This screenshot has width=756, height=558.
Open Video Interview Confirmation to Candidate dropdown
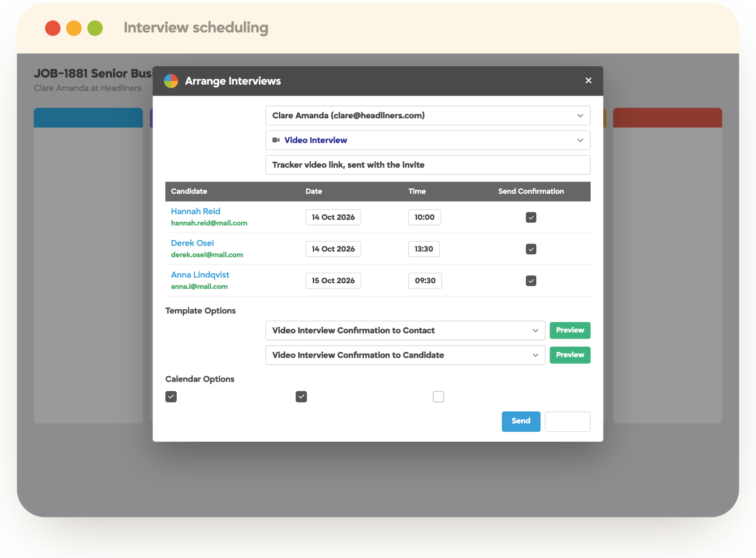click(x=405, y=355)
